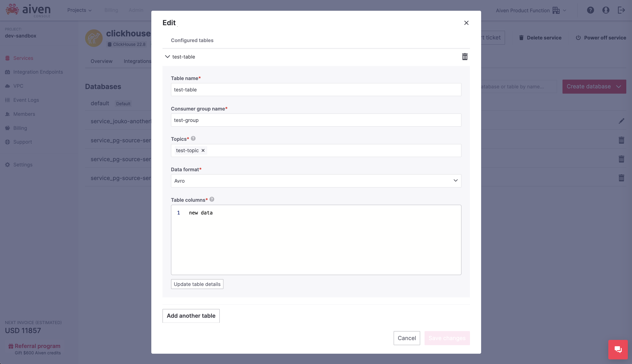
Task: Delete first service_pg-source-ser database row
Action: click(x=621, y=140)
